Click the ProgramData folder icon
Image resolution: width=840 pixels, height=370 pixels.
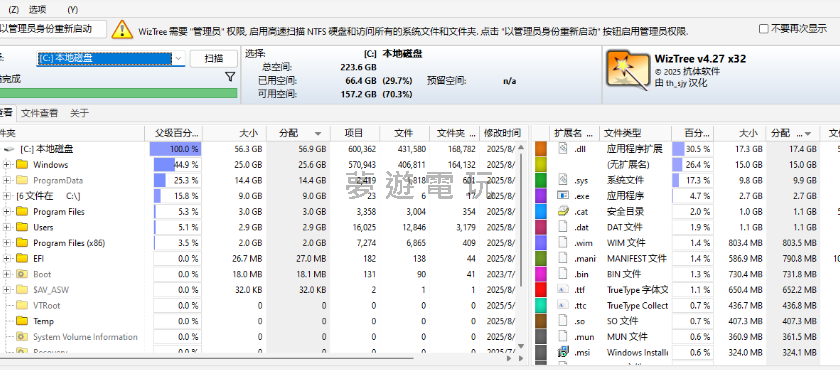click(22, 180)
